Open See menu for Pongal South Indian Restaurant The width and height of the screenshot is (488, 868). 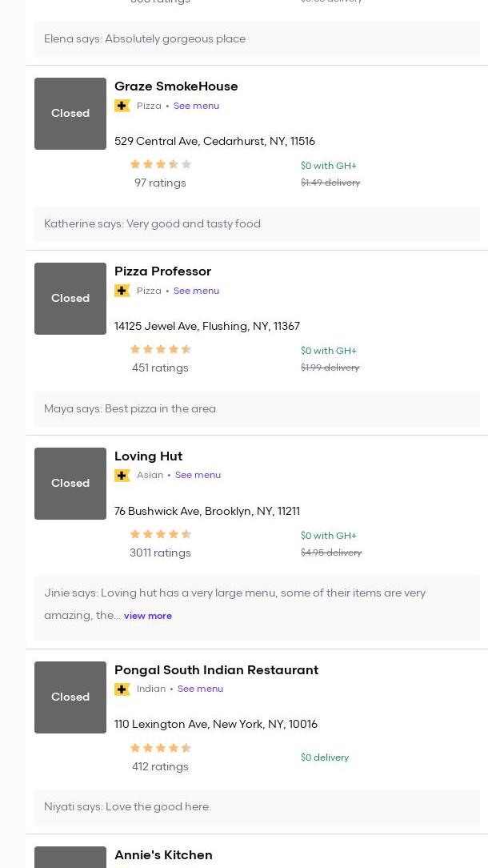200,689
